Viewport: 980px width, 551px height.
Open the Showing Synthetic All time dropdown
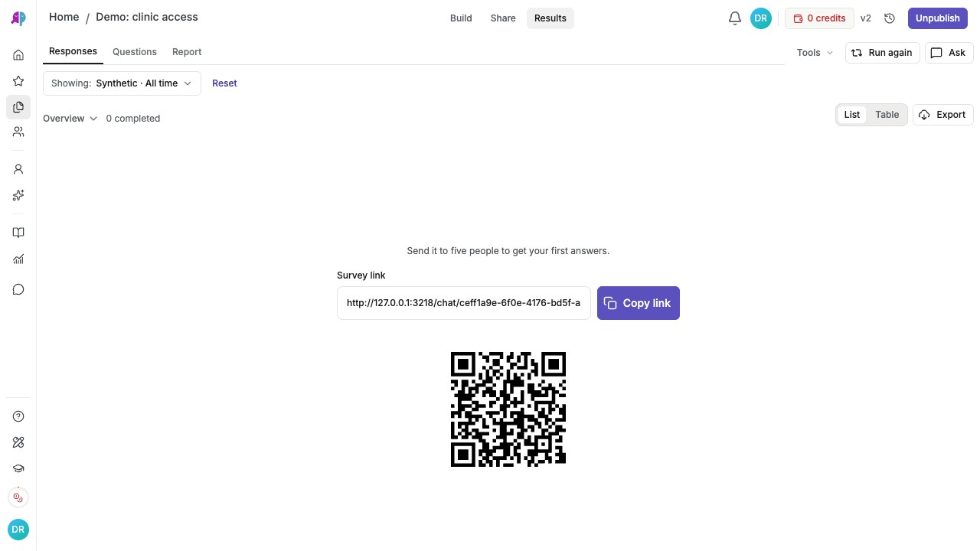coord(122,83)
